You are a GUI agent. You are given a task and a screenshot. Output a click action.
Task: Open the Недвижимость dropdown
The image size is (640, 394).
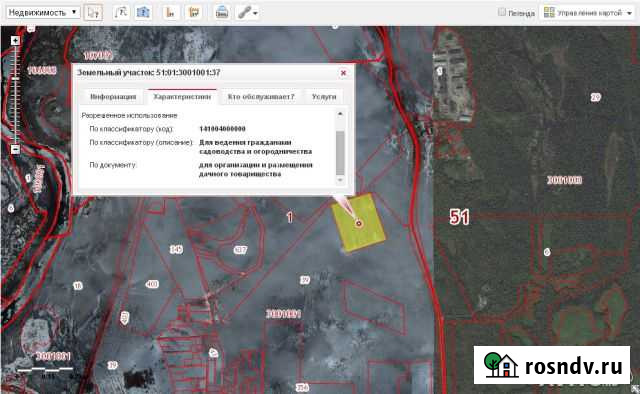(42, 13)
